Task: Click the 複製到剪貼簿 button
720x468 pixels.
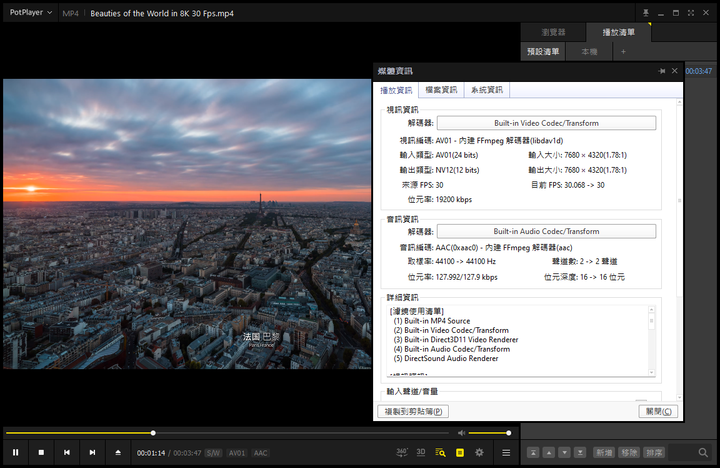Action: point(413,412)
